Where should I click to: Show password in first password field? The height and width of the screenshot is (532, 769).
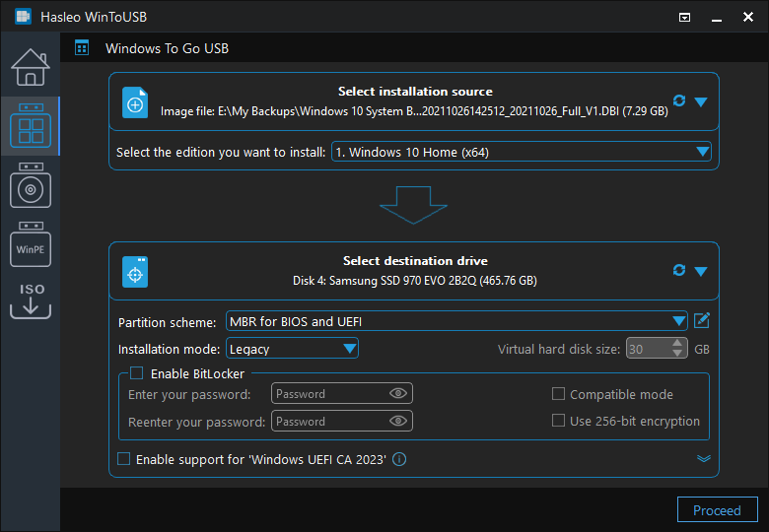coord(397,393)
